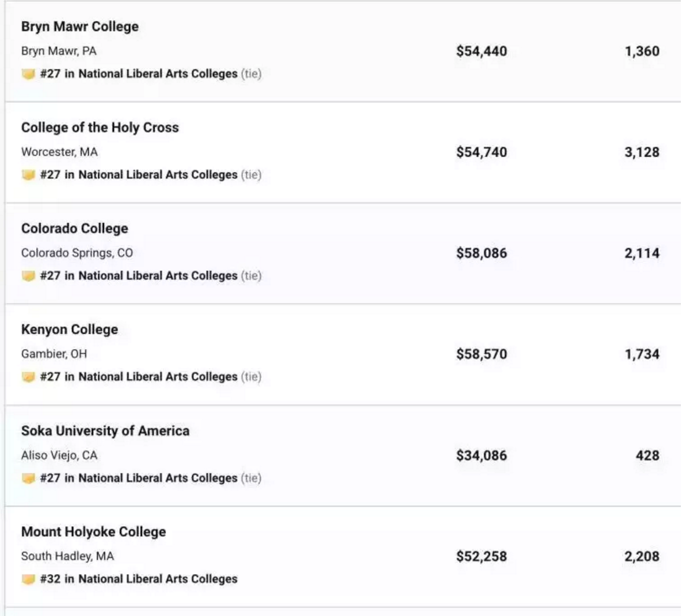The image size is (693, 616).
Task: Open the Mount Holyoke College page
Action: coord(93,532)
